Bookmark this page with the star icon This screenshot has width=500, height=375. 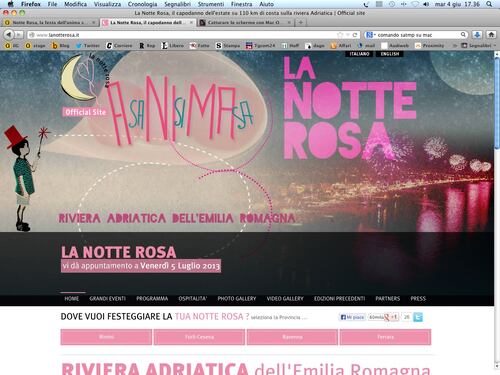(340, 35)
